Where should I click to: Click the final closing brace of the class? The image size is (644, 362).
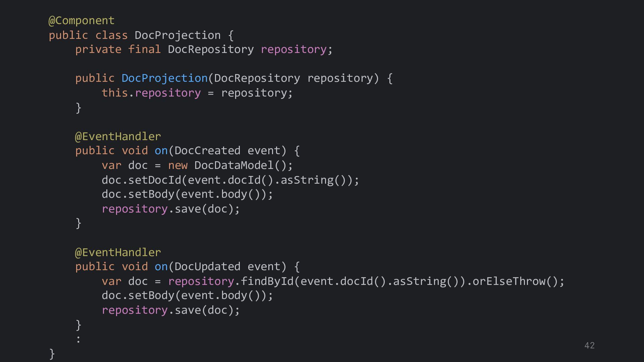pos(52,354)
